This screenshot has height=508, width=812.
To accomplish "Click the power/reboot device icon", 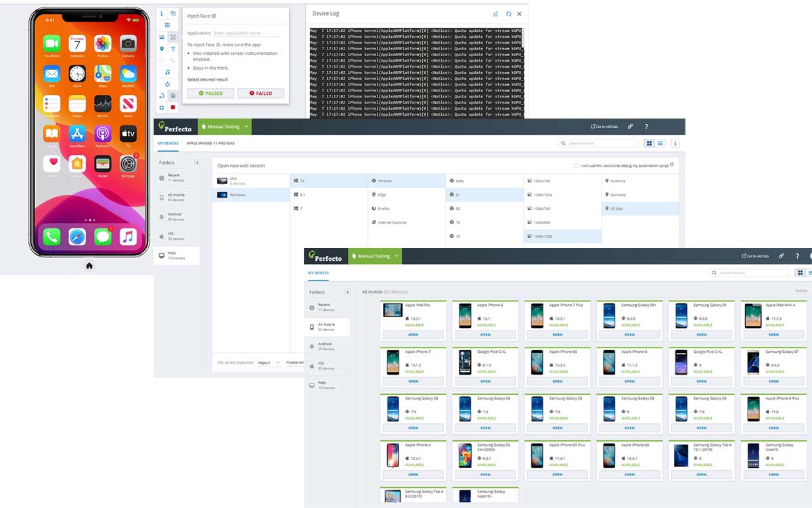I will tap(167, 84).
